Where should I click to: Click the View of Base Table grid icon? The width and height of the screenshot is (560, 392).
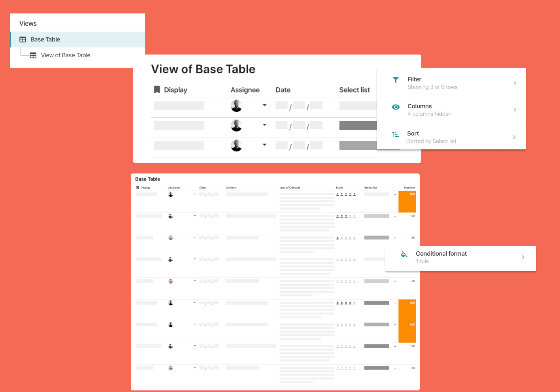click(x=33, y=55)
